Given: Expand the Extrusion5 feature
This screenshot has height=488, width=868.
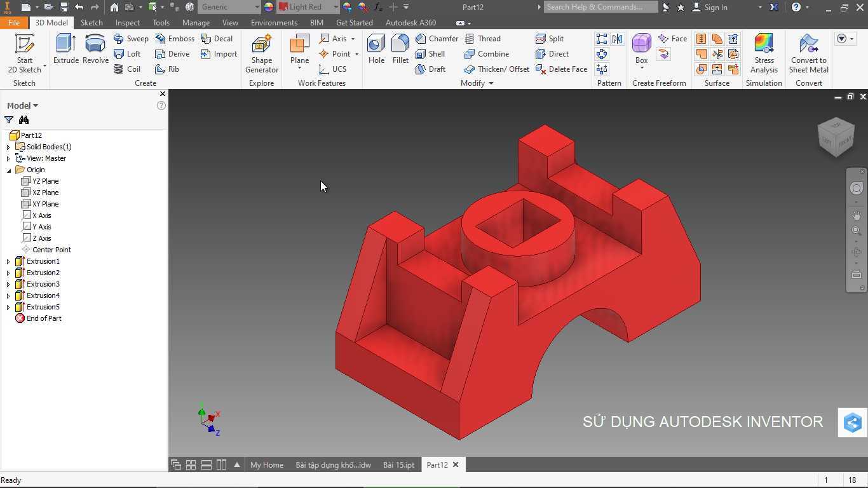Looking at the screenshot, I should click(8, 307).
